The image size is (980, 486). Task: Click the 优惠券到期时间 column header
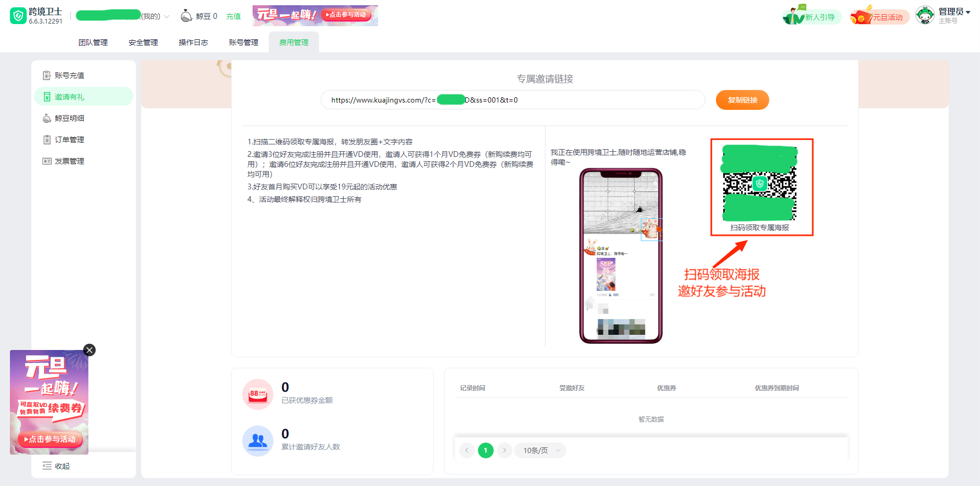[x=776, y=388]
